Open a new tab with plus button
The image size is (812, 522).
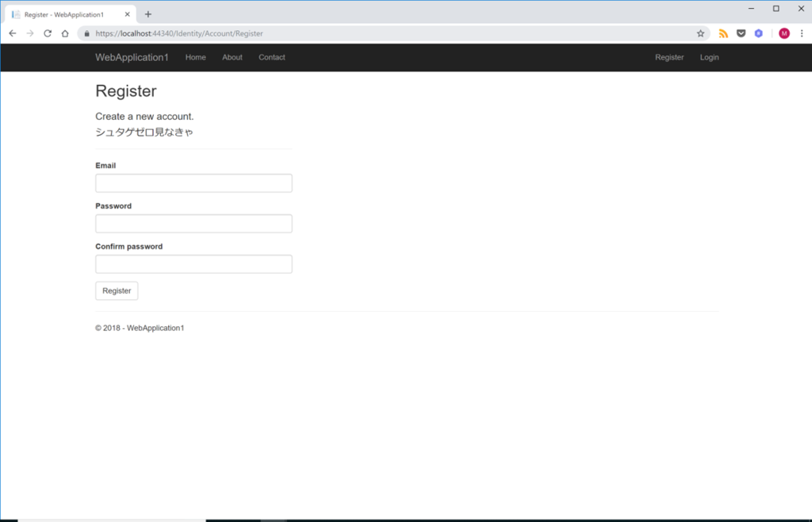pyautogui.click(x=148, y=14)
